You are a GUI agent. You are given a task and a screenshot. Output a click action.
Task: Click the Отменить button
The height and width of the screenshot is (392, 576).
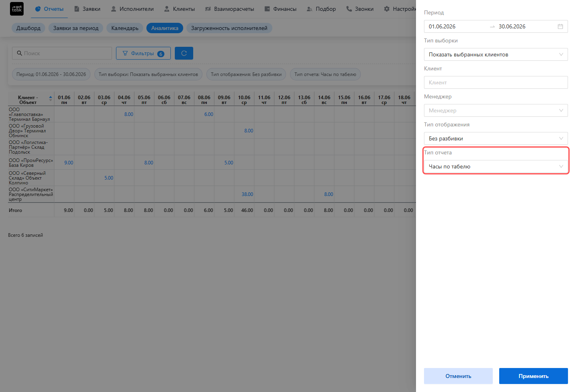(458, 376)
